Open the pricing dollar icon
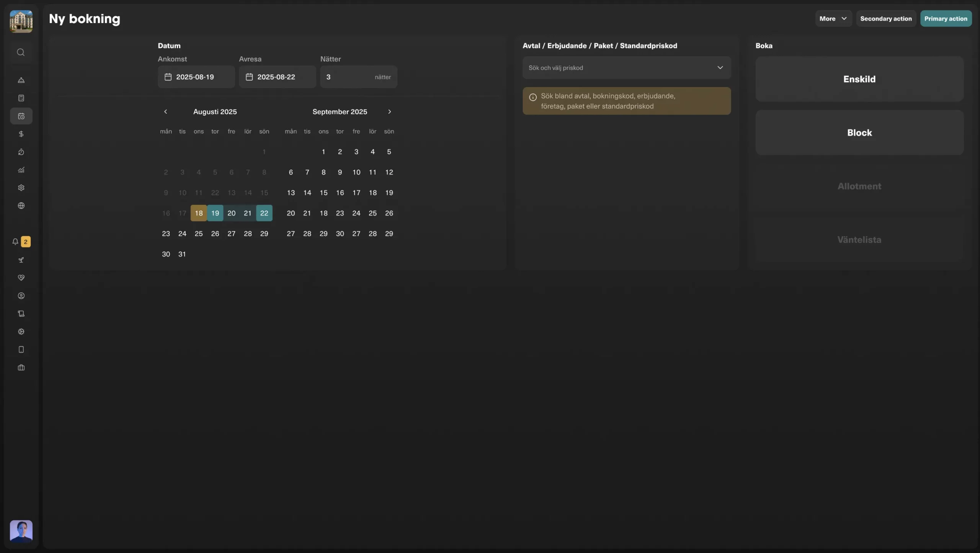980x553 pixels. pyautogui.click(x=21, y=134)
